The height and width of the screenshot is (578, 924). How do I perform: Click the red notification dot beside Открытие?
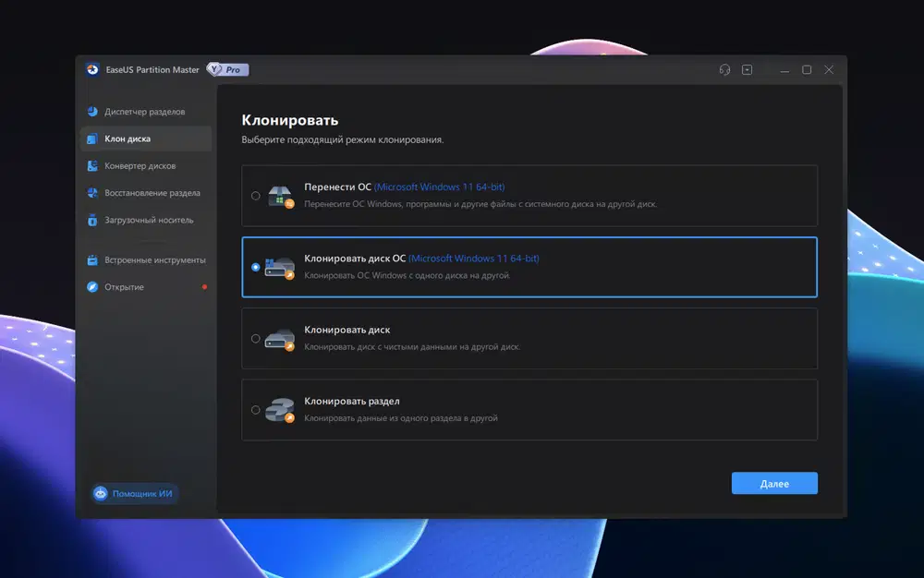click(x=204, y=286)
